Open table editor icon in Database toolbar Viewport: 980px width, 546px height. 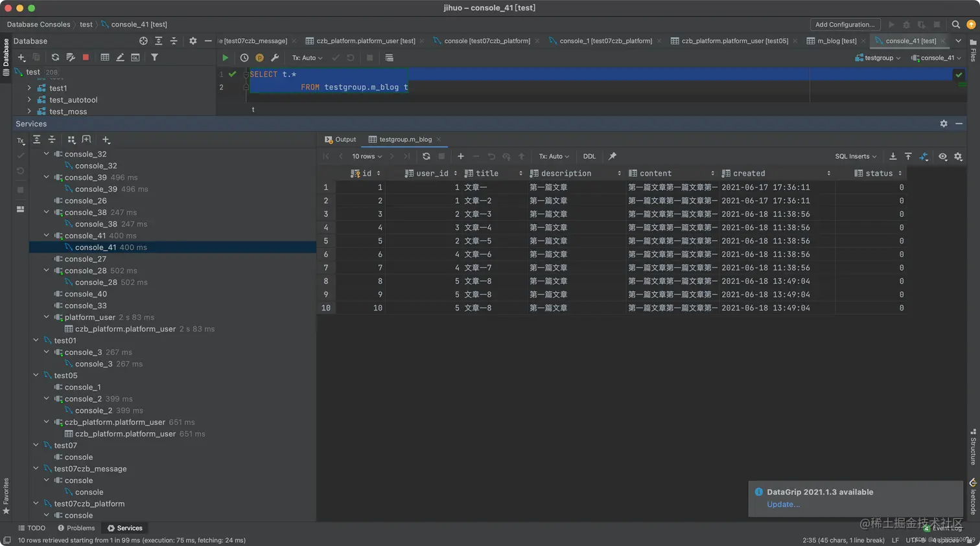105,58
